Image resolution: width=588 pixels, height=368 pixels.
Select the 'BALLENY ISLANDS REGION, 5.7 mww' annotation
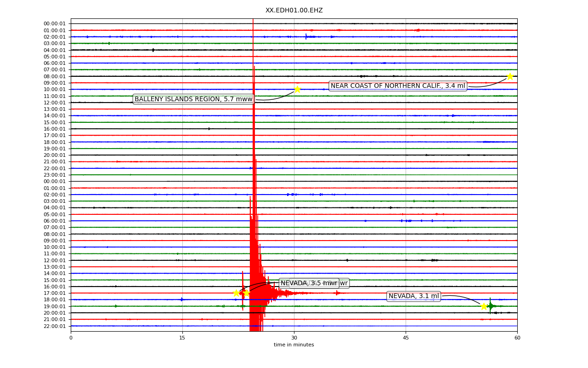click(x=193, y=99)
